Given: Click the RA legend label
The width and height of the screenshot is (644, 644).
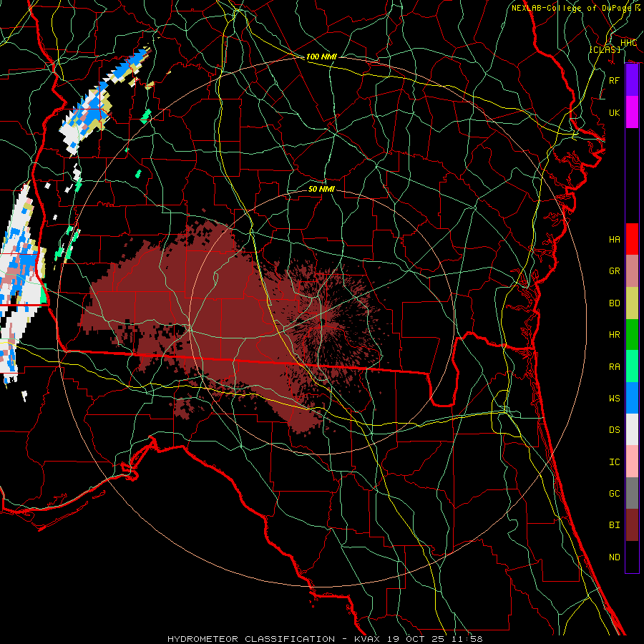Looking at the screenshot, I should coord(614,367).
